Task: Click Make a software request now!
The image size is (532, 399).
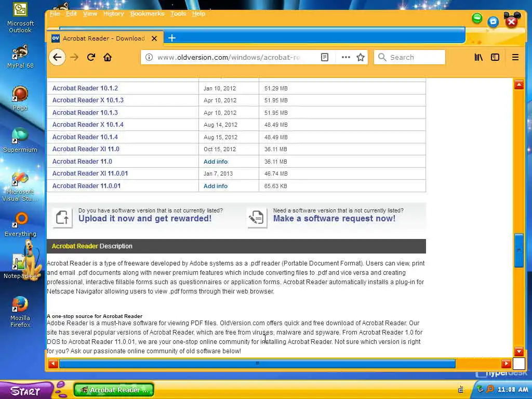Action: coord(334,219)
